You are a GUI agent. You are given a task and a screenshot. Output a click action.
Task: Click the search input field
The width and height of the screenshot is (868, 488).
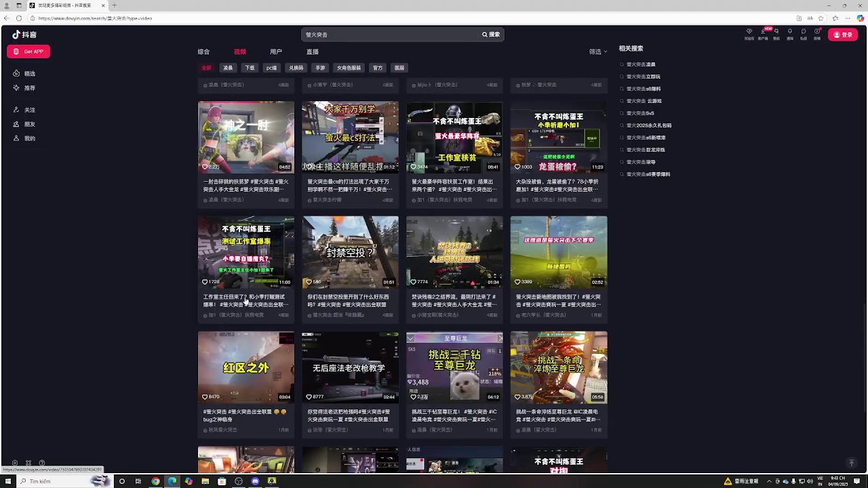pyautogui.click(x=390, y=35)
